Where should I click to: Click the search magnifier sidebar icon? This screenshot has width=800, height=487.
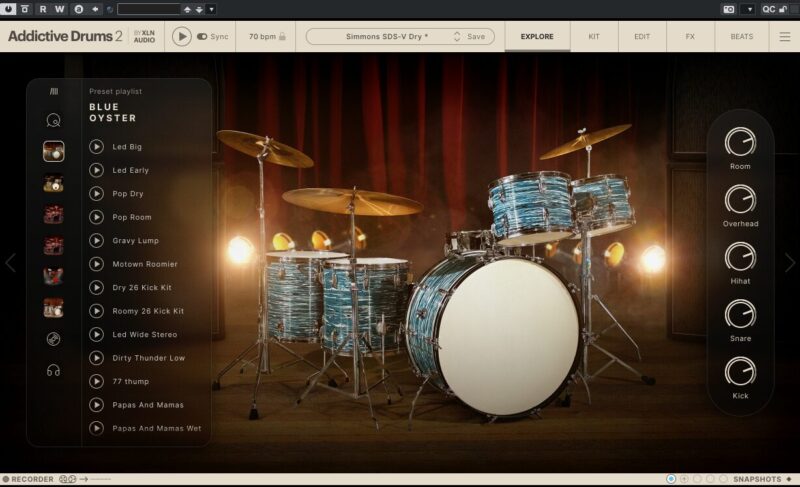[x=54, y=120]
